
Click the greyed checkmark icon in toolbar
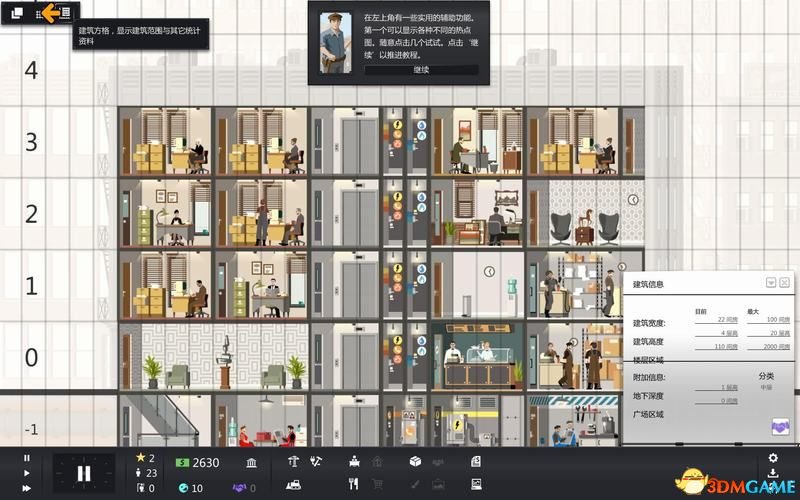click(x=415, y=484)
